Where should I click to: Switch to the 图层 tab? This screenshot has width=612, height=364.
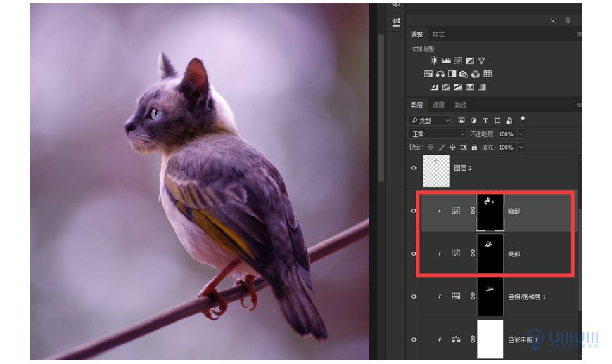416,105
